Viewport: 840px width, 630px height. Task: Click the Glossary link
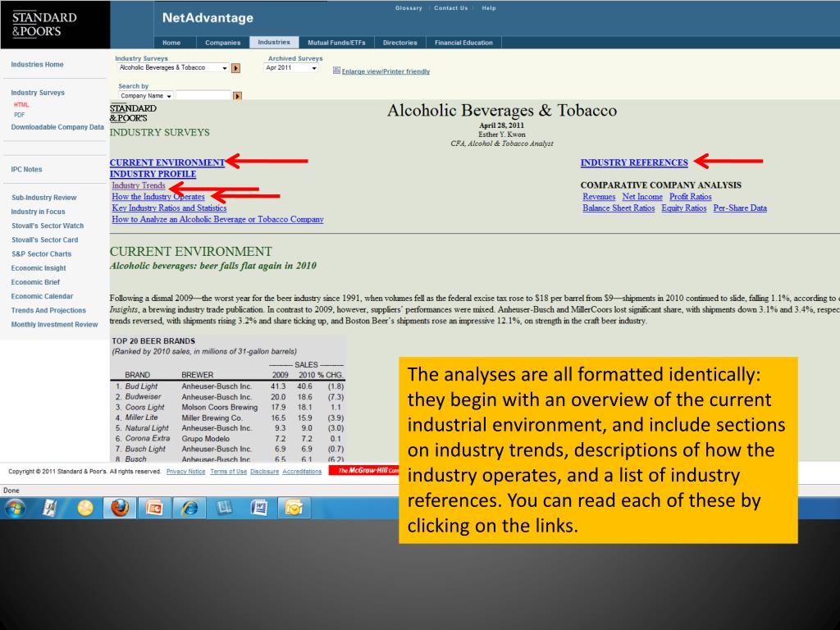[409, 8]
